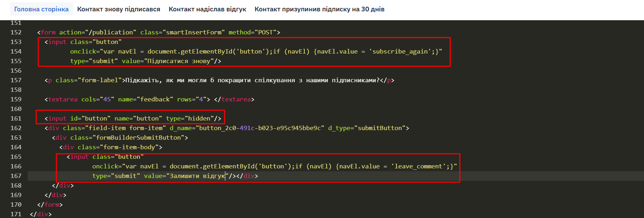Click the d_type="submitButton" attribute on line 162
644x218 pixels.
(367, 128)
